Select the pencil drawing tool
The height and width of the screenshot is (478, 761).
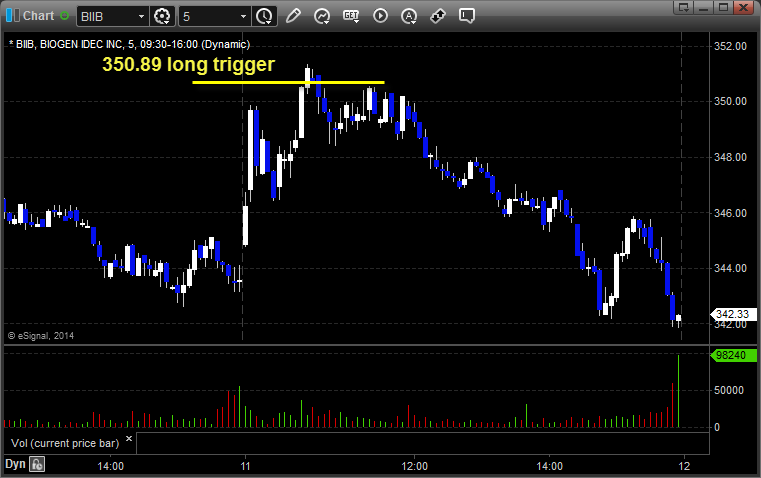[x=293, y=16]
